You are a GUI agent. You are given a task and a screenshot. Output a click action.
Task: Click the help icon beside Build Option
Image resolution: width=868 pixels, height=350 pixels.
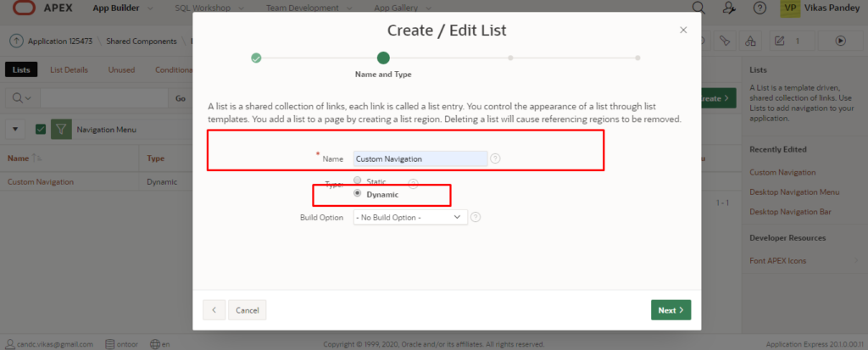click(x=476, y=217)
